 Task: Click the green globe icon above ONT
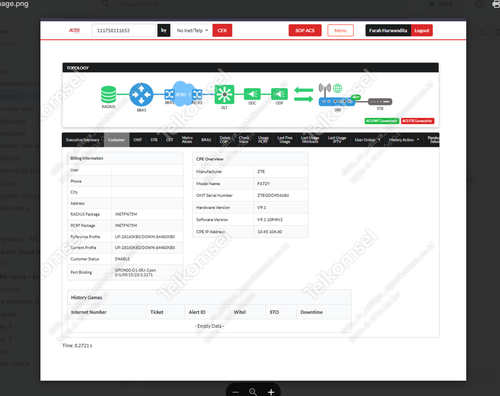coord(338,88)
